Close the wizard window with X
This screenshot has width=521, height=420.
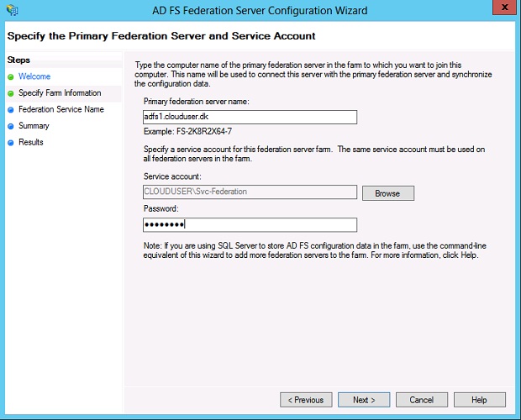point(504,8)
